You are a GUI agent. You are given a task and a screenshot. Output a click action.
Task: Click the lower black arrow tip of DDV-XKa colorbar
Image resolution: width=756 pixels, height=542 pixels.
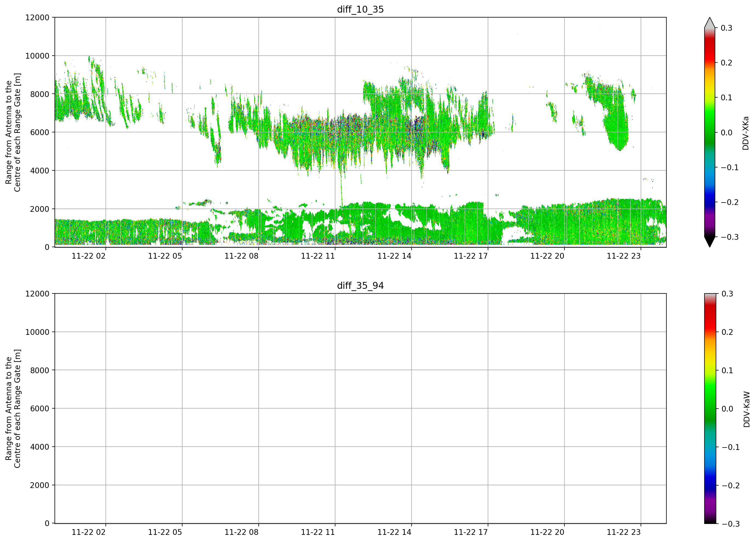click(x=710, y=242)
